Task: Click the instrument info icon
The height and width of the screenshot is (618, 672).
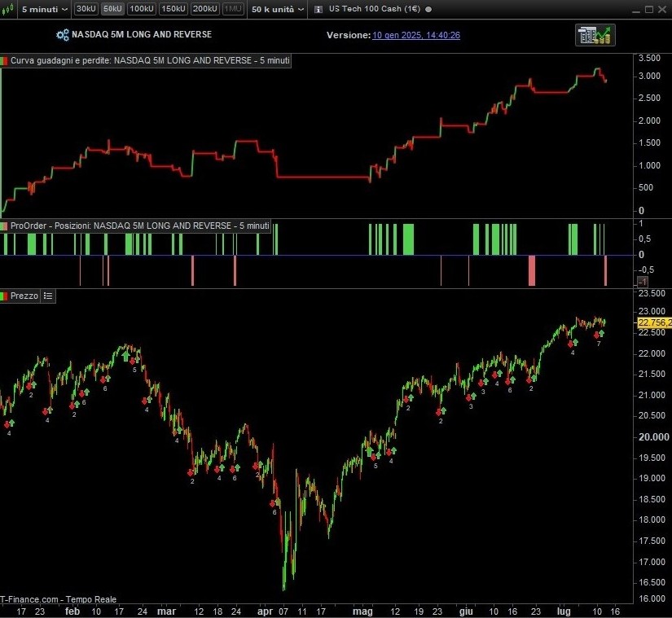Action: point(318,10)
